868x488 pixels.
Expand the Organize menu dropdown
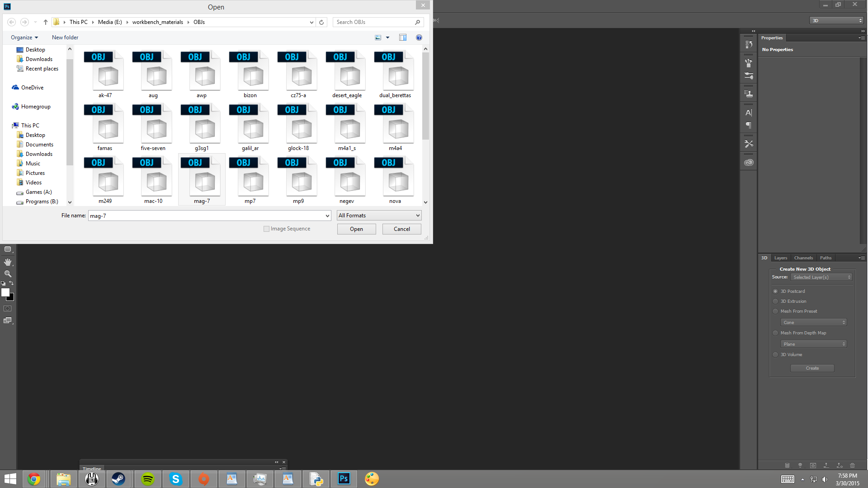[24, 38]
